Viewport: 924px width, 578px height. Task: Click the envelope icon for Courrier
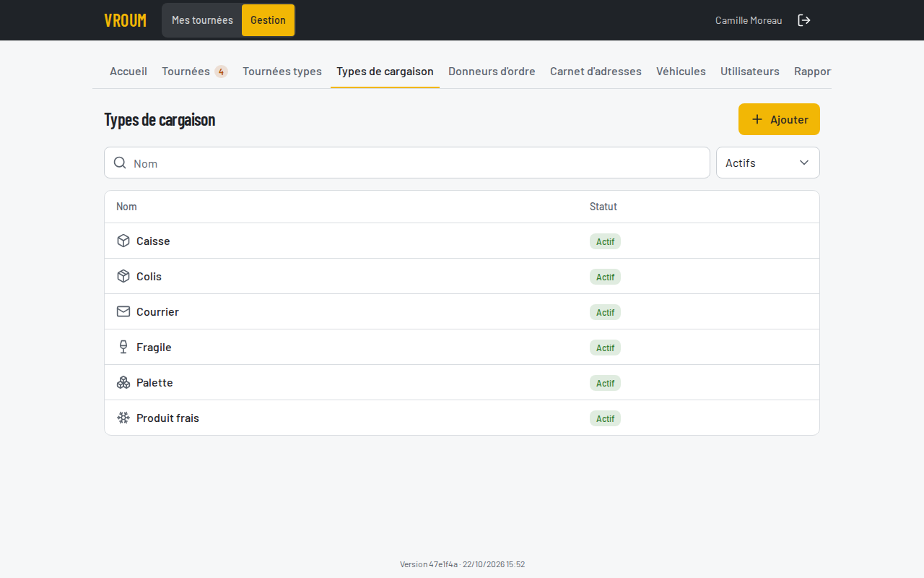pyautogui.click(x=123, y=311)
